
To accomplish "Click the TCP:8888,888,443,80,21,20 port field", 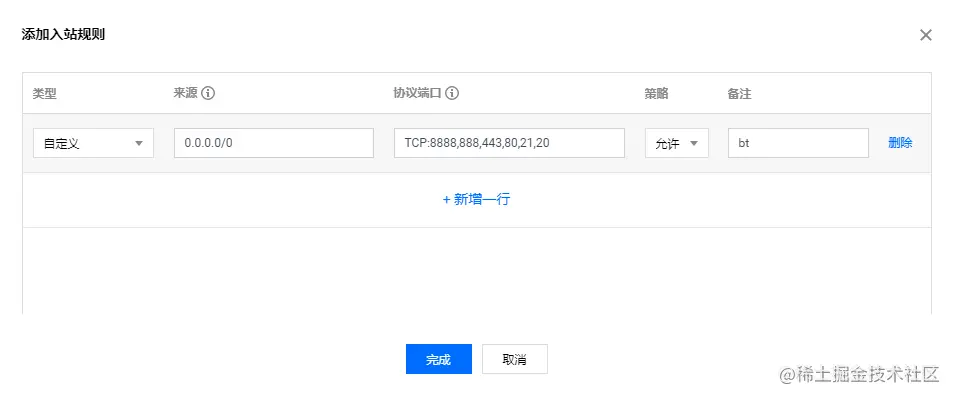I will [x=509, y=143].
